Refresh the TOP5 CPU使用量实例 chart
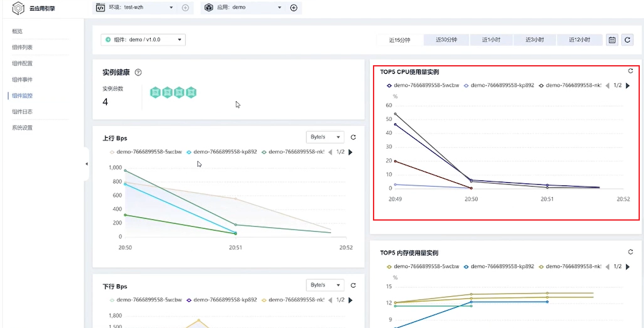Viewport: 644px width, 328px height. [x=631, y=71]
